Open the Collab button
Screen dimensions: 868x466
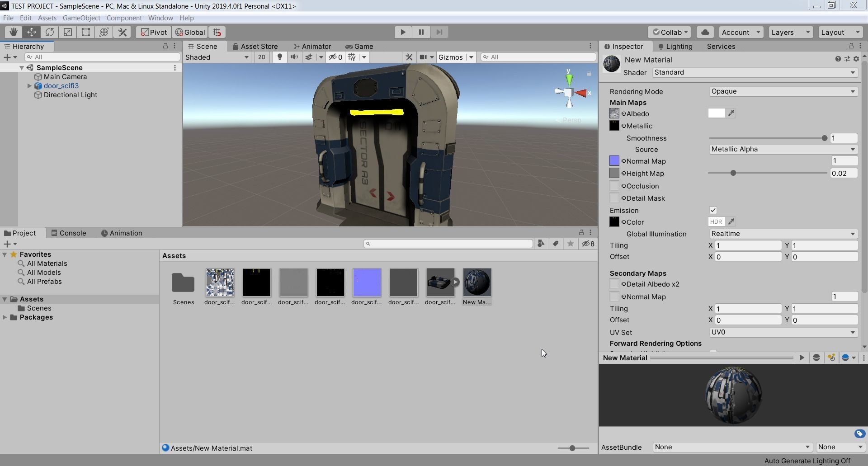click(x=669, y=32)
